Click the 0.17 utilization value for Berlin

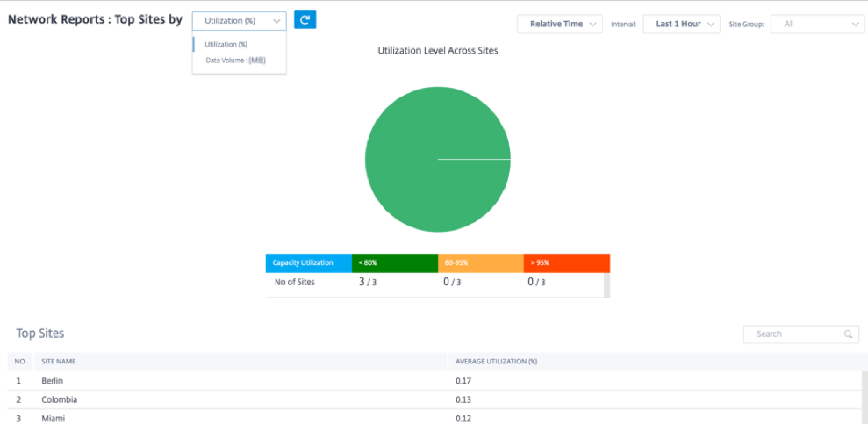(463, 381)
